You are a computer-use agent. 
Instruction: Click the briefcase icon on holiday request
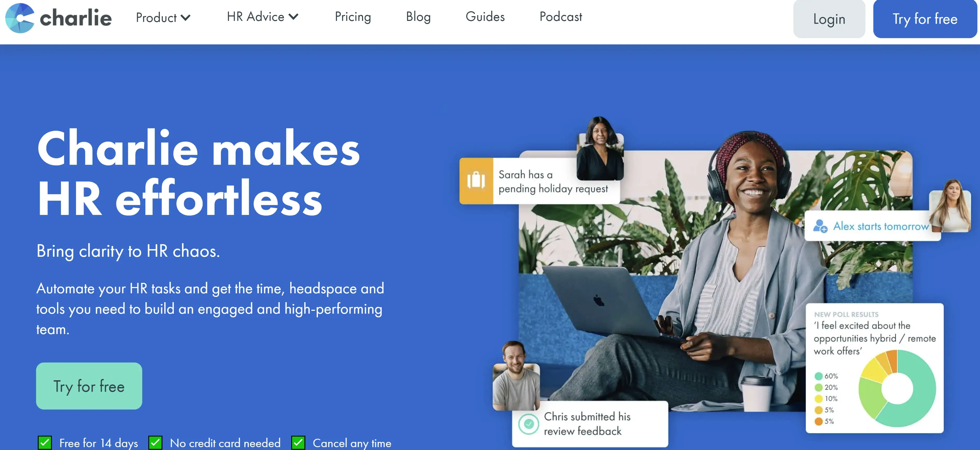pos(476,181)
